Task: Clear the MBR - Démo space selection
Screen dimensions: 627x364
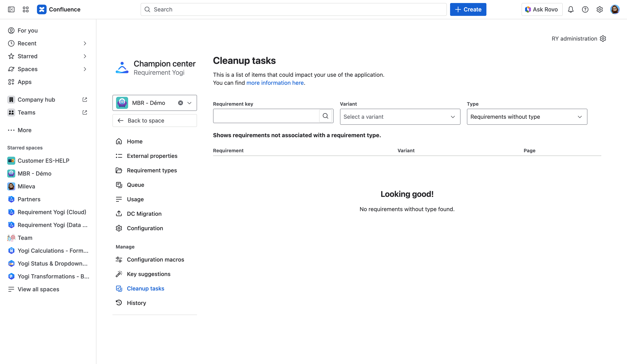Action: click(x=181, y=103)
